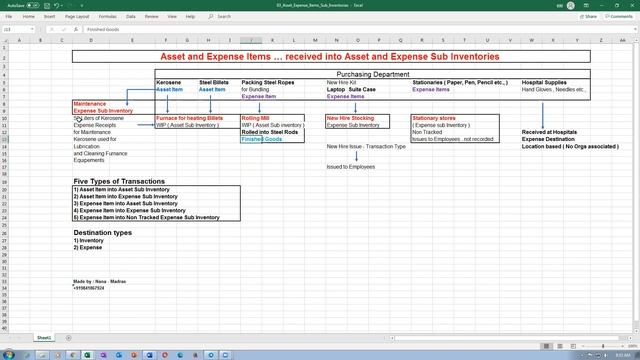Open the File menu
The width and height of the screenshot is (640, 360).
point(9,16)
